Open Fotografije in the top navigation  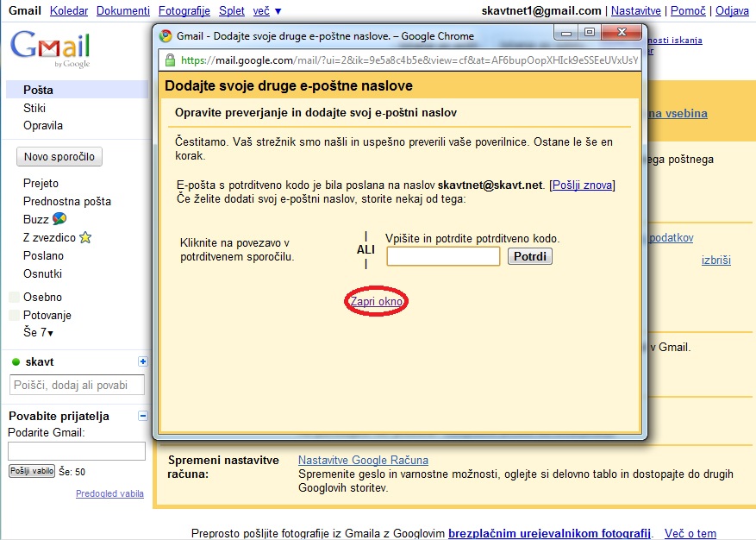[x=184, y=10]
